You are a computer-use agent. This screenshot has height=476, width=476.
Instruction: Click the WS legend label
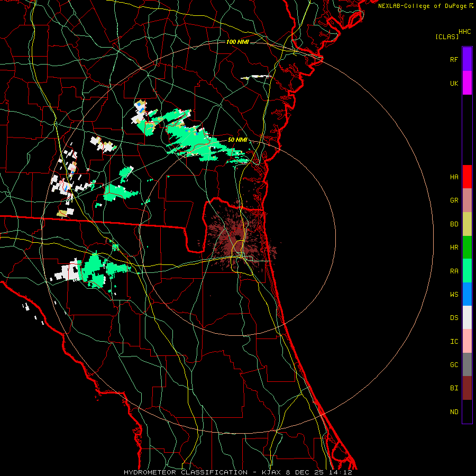(x=454, y=294)
